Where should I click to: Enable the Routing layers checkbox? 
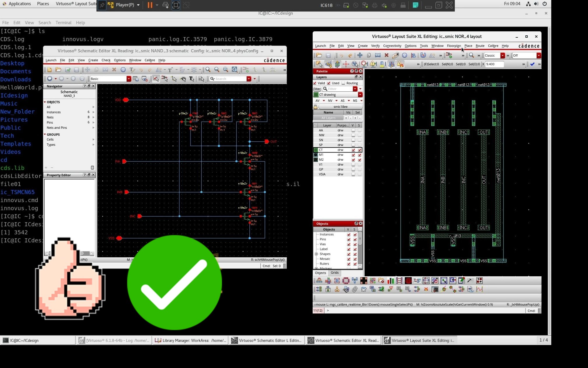pyautogui.click(x=343, y=83)
